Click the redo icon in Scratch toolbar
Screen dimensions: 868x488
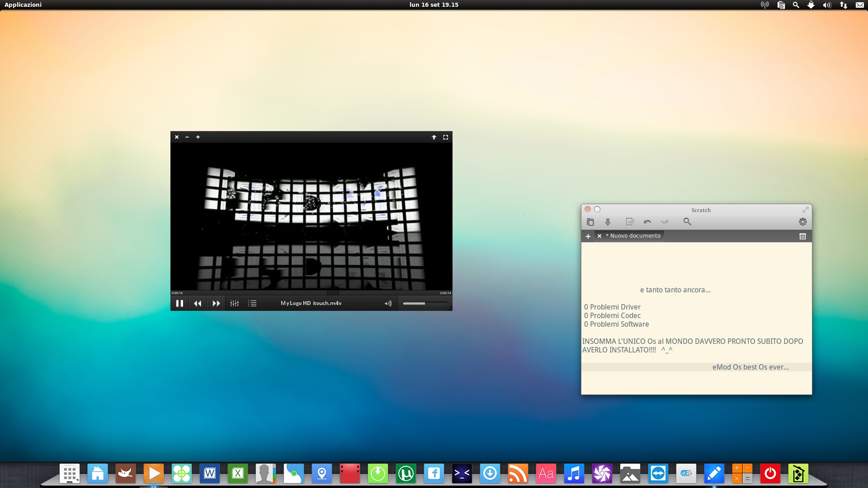click(x=666, y=221)
